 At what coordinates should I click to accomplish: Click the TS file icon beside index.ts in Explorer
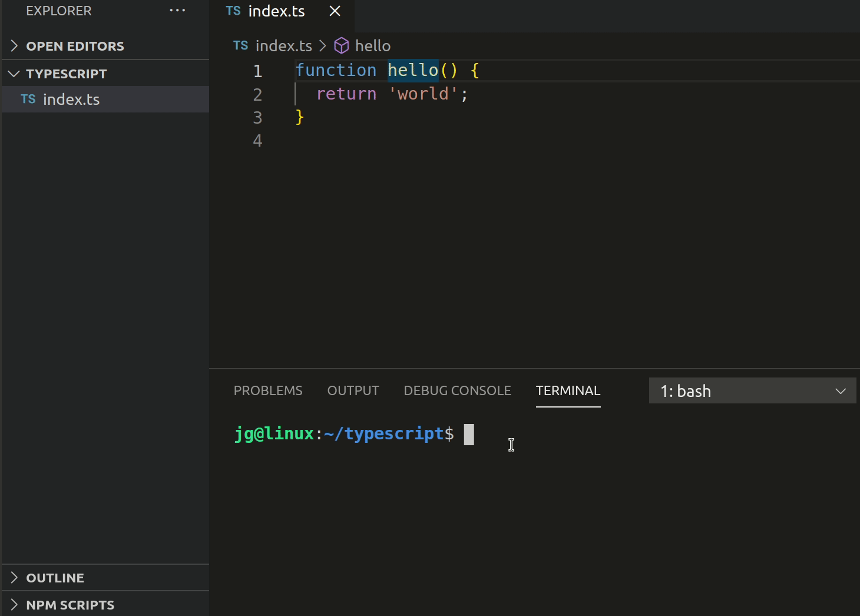click(28, 99)
